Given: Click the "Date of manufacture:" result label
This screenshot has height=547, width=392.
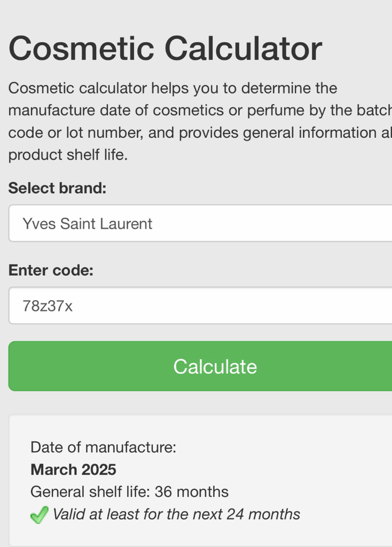Looking at the screenshot, I should coord(103,447).
